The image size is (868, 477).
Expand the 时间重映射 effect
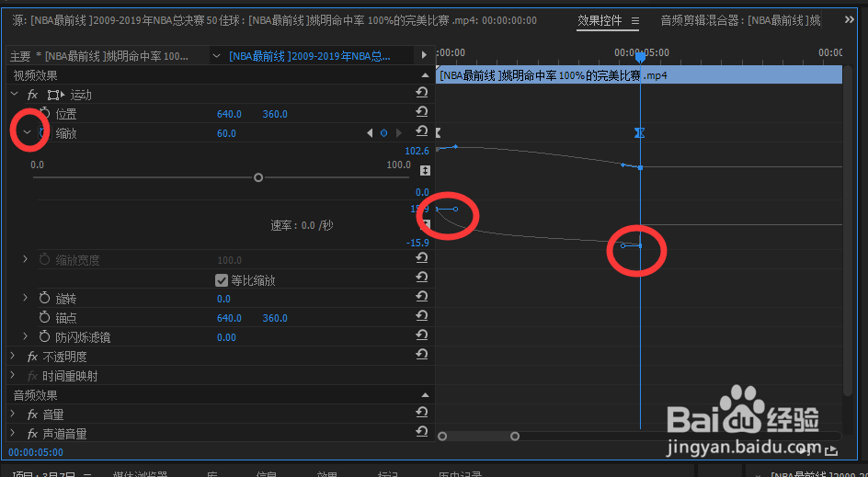14,375
